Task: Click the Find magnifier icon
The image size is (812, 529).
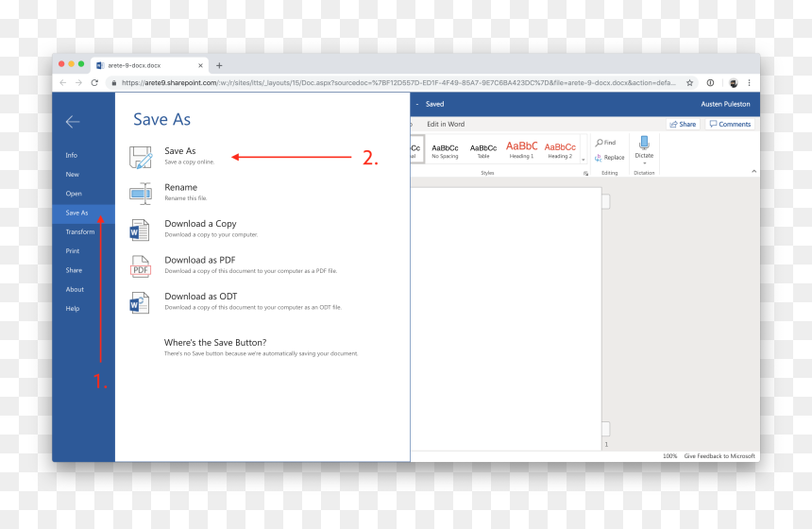Action: [599, 143]
